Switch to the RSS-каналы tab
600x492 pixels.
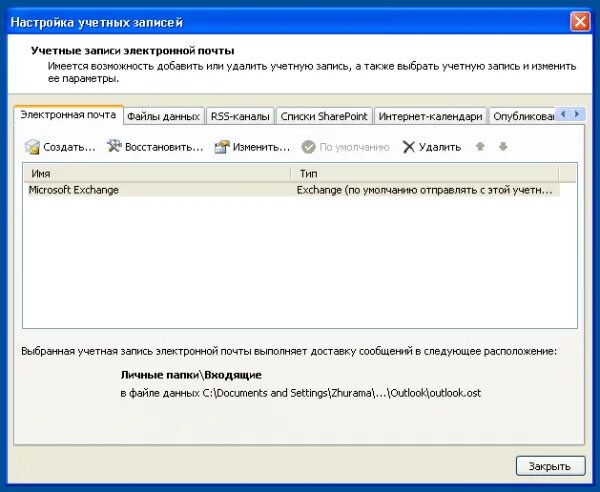[240, 116]
